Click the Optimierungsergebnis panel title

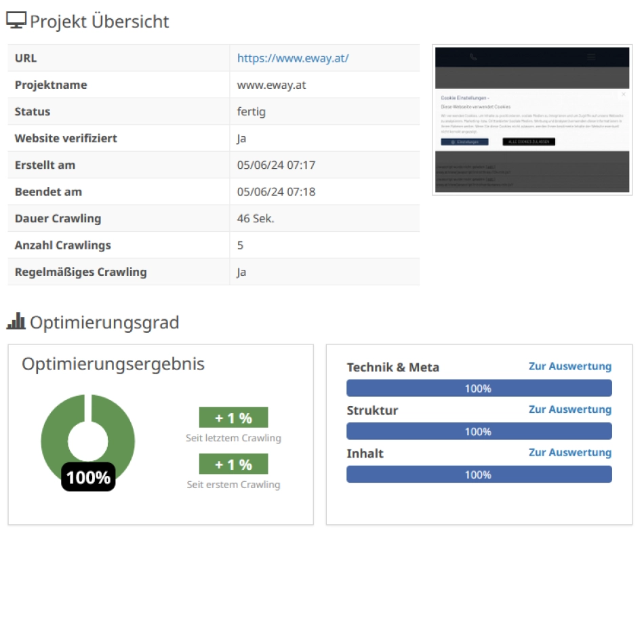click(x=113, y=364)
